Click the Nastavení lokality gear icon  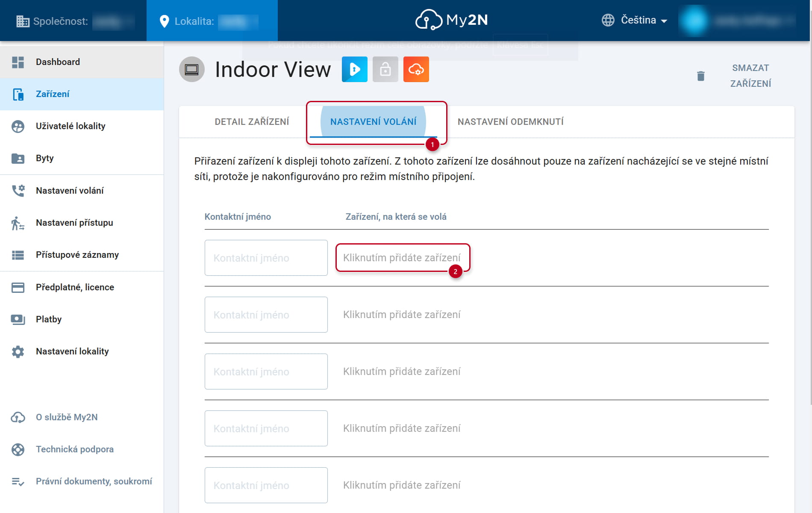(18, 352)
